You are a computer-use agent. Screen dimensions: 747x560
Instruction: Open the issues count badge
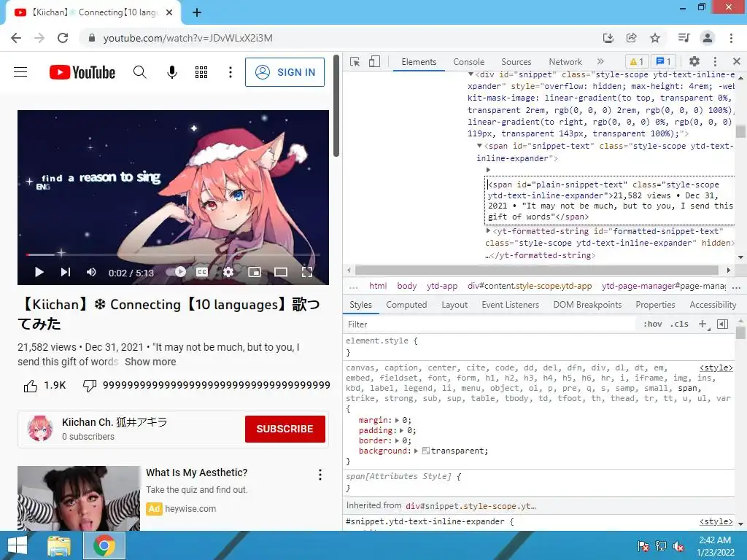coord(664,61)
